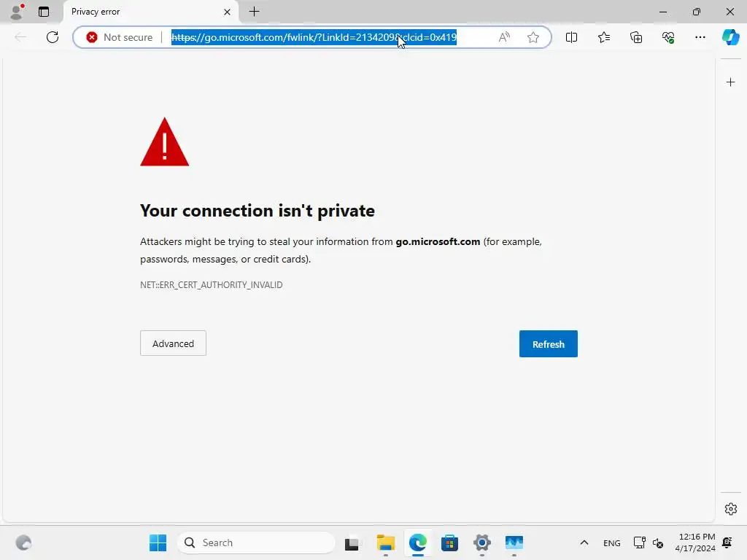The height and width of the screenshot is (560, 747).
Task: Reload the page with refresh icon
Action: [x=53, y=37]
